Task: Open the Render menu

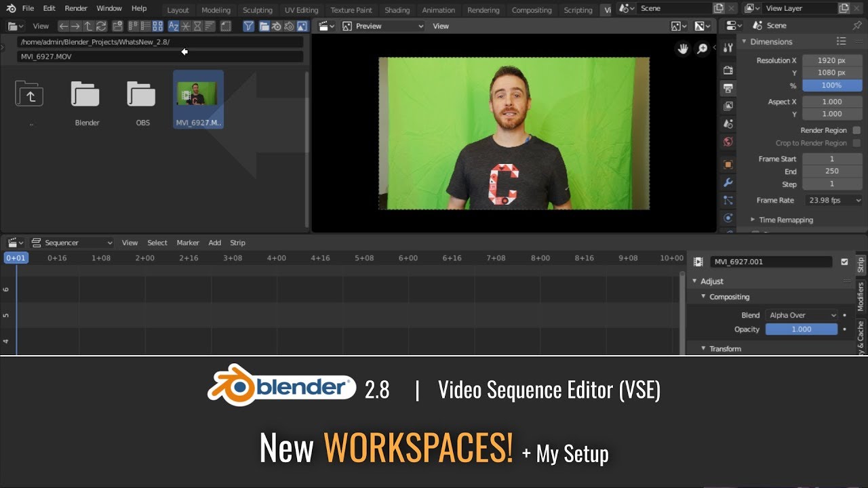Action: click(x=76, y=8)
